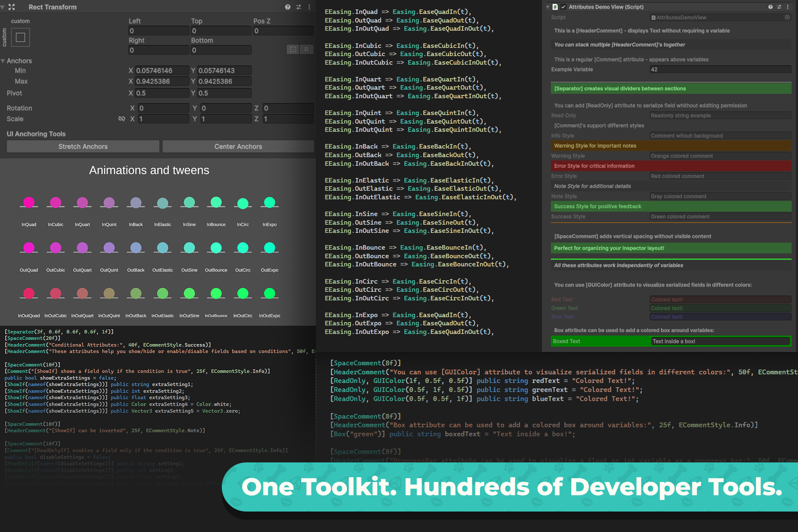798x532 pixels.
Task: Click the Left position input field
Action: click(x=159, y=31)
